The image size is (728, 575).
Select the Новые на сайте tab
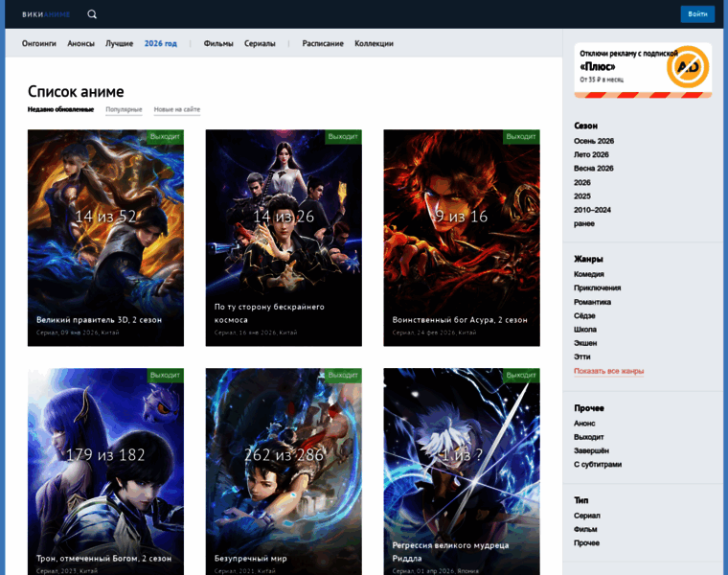point(177,109)
